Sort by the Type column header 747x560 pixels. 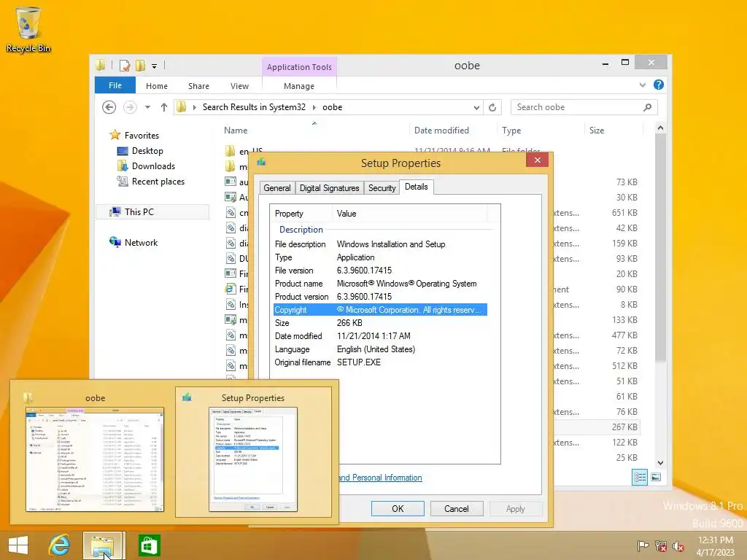click(x=511, y=130)
